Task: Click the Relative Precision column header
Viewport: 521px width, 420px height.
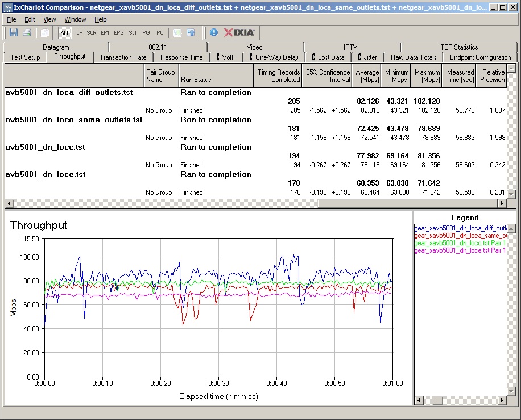Action: [x=491, y=76]
